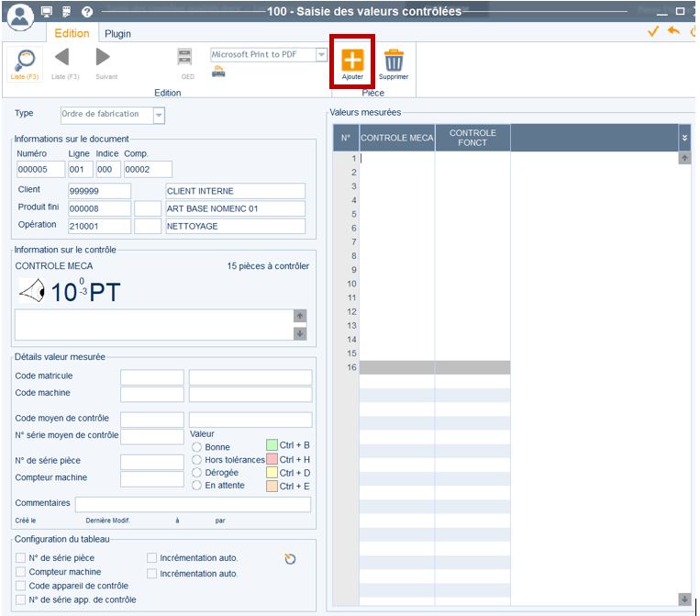The height and width of the screenshot is (616, 700).
Task: Open the Type Ordre de fabrication dropdown
Action: (x=159, y=116)
